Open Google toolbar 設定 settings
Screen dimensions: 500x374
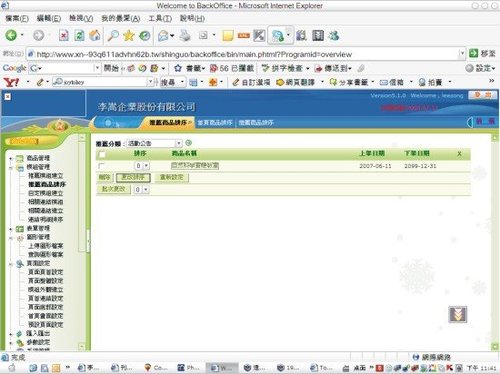480,68
